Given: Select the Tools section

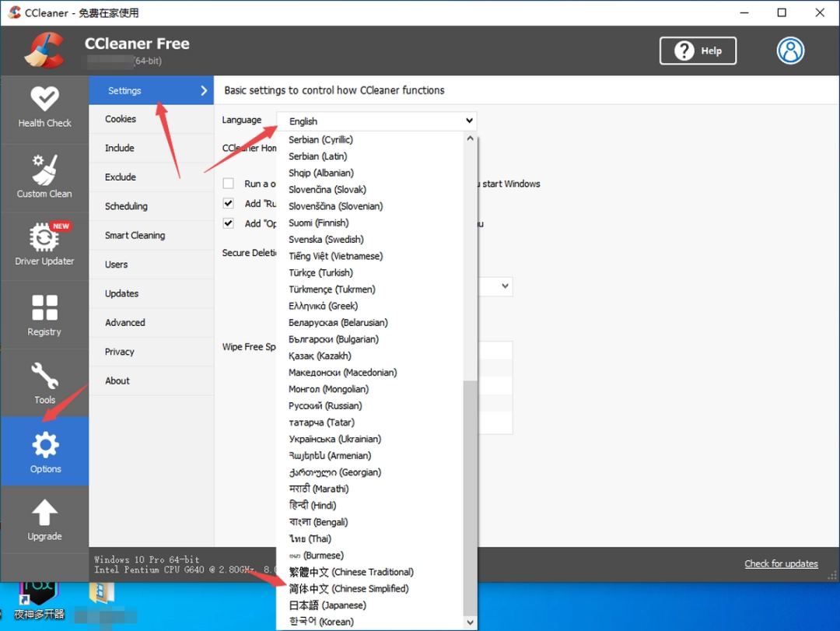Looking at the screenshot, I should tap(44, 383).
